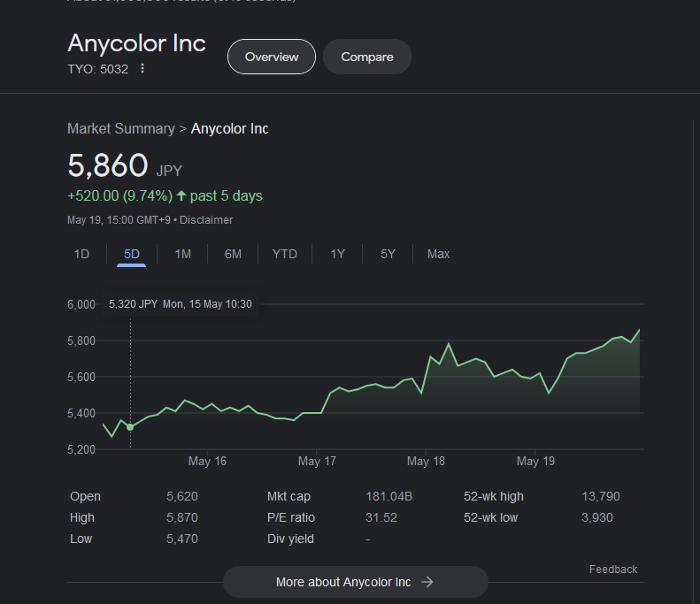Open the Disclaimer link
The image size is (700, 604).
[206, 220]
